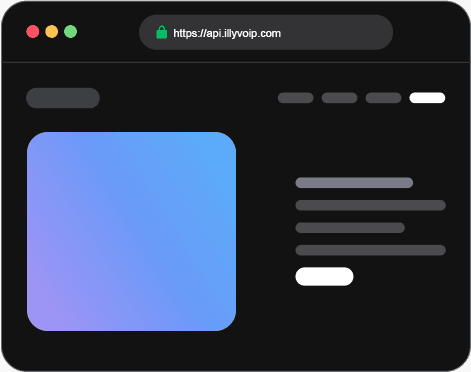Click the yellow minimize window dot
Screen dimensions: 471x372
(52, 32)
